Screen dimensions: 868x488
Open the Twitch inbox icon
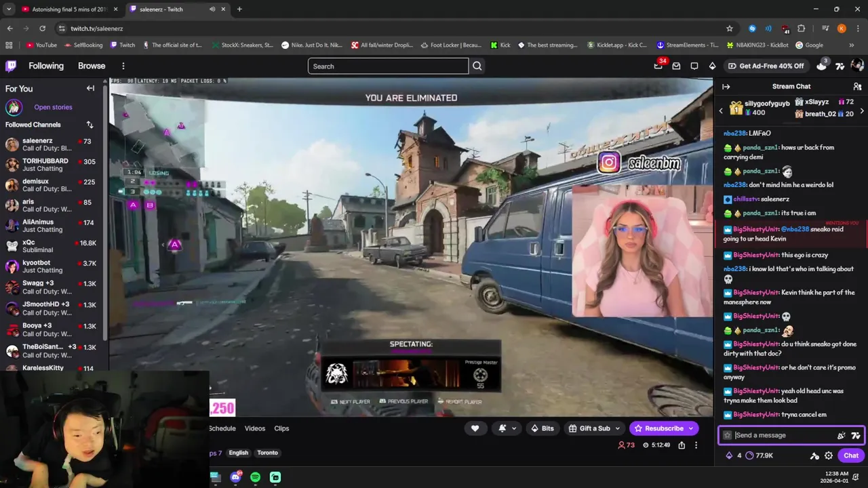tap(676, 66)
